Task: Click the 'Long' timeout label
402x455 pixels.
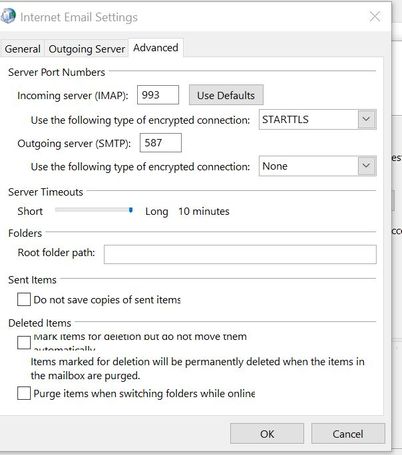Action: (157, 212)
